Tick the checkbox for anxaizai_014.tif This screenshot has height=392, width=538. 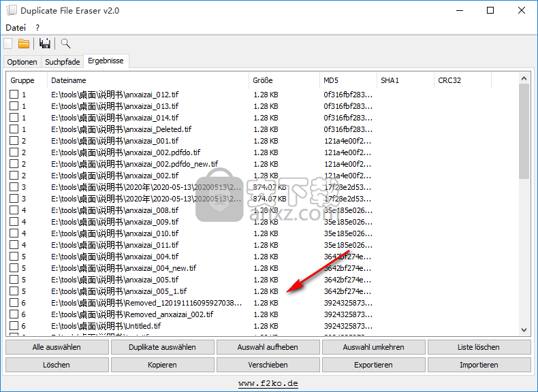click(14, 118)
